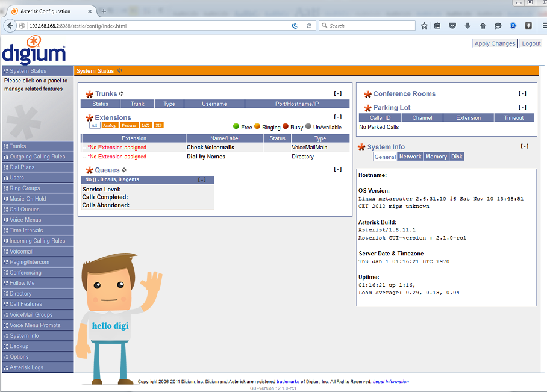Open Backup in sidebar
Image resolution: width=547 pixels, height=392 pixels.
(x=38, y=346)
